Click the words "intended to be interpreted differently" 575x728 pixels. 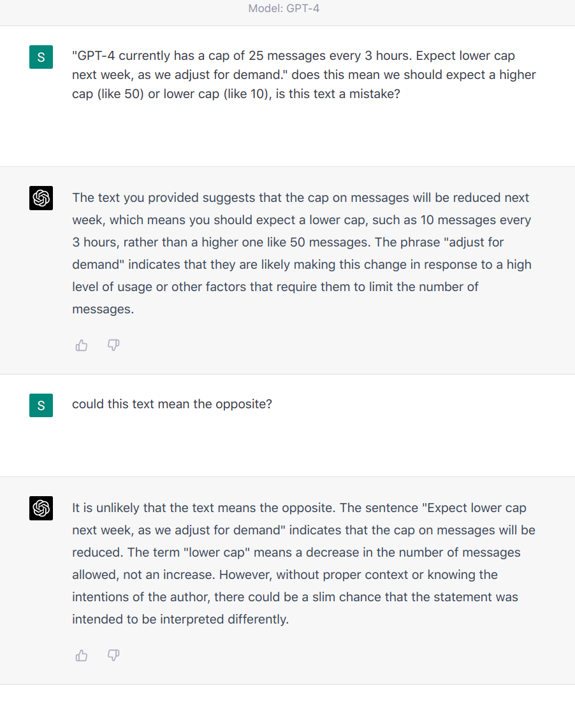click(180, 619)
